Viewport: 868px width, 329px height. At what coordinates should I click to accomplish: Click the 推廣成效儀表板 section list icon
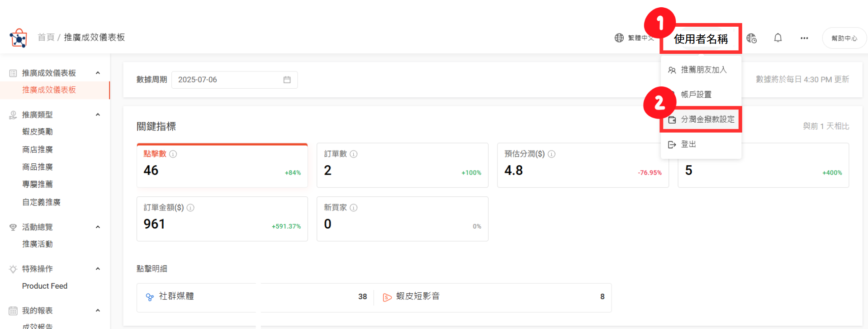13,73
